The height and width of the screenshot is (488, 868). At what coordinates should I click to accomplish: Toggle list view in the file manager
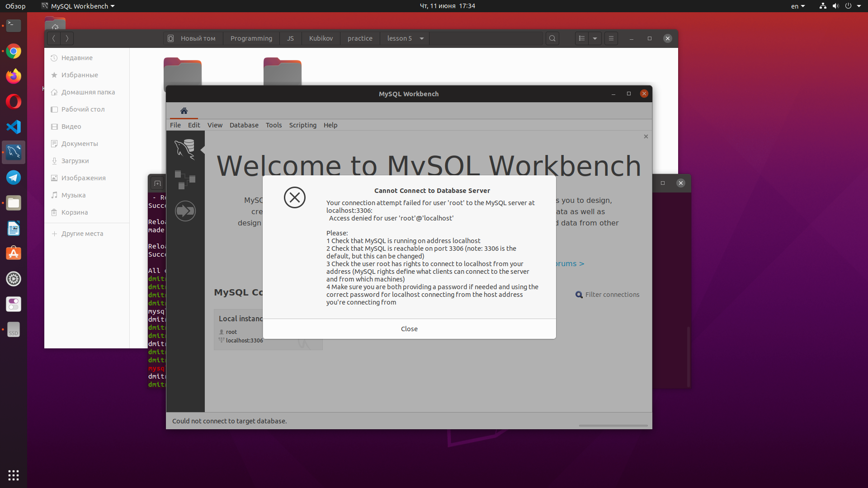582,38
